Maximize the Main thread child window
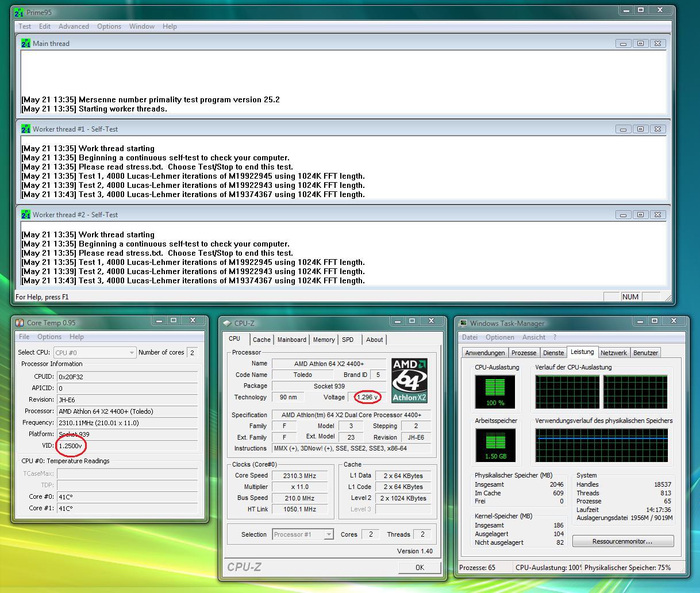The height and width of the screenshot is (593, 700). click(640, 43)
